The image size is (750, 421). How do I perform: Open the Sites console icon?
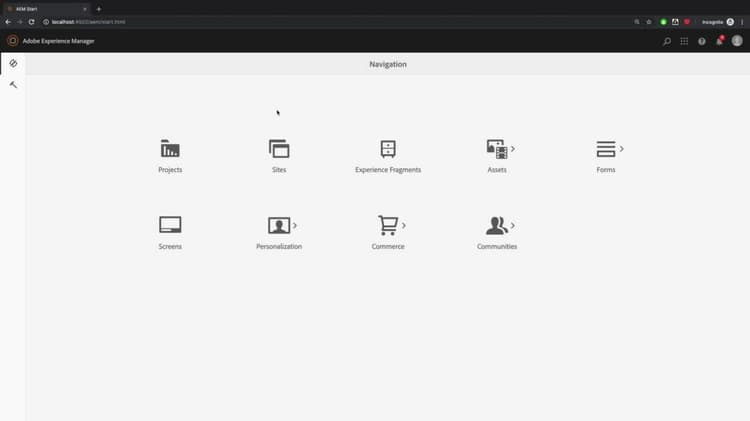[279, 149]
